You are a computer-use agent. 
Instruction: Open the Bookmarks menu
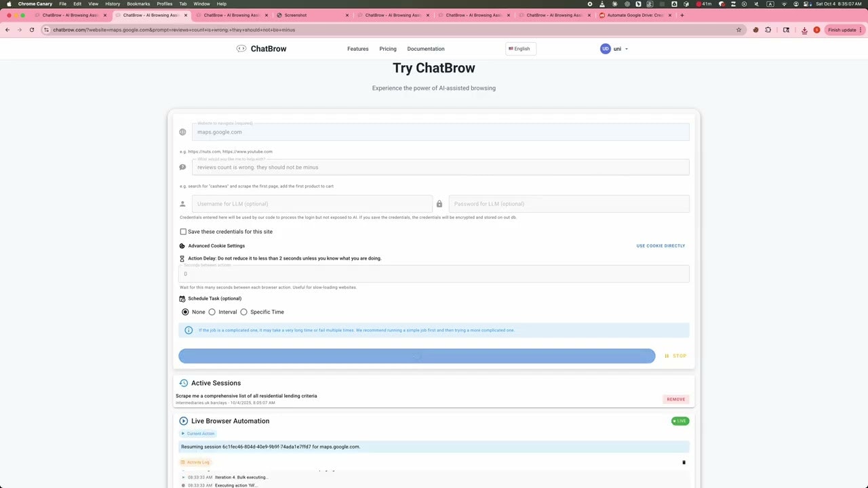(138, 4)
